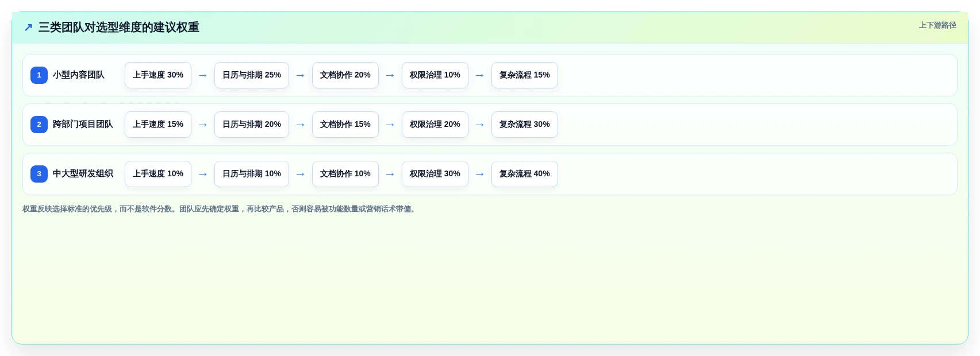Click the arrow after 日历与排期 10%
980x356 pixels.
point(301,174)
